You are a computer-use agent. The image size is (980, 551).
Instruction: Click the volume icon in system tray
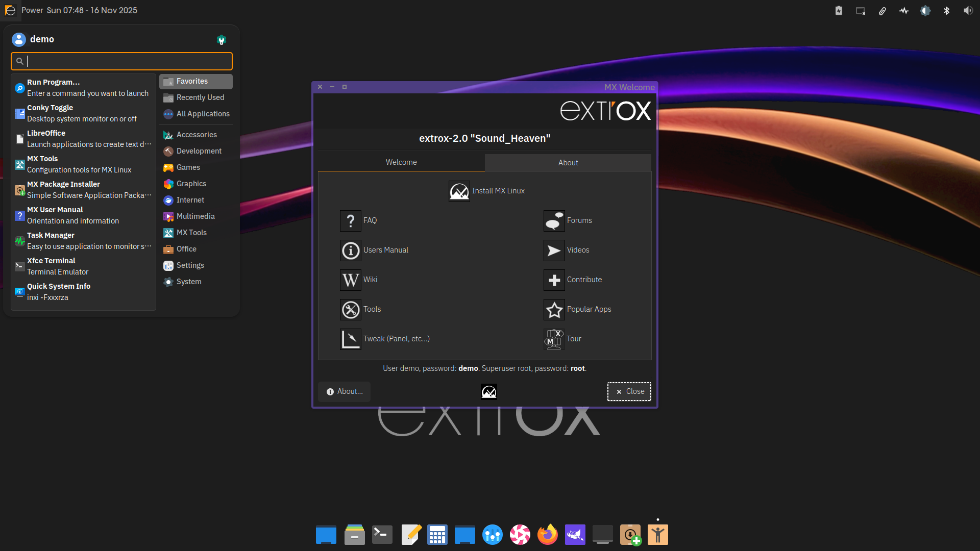pos(968,11)
